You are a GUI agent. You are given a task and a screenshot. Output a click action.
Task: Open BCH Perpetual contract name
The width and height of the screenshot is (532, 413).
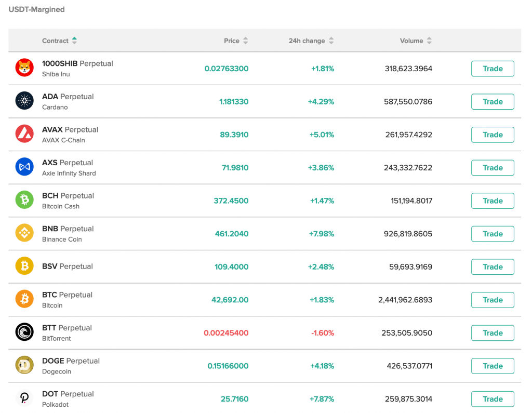tap(68, 195)
